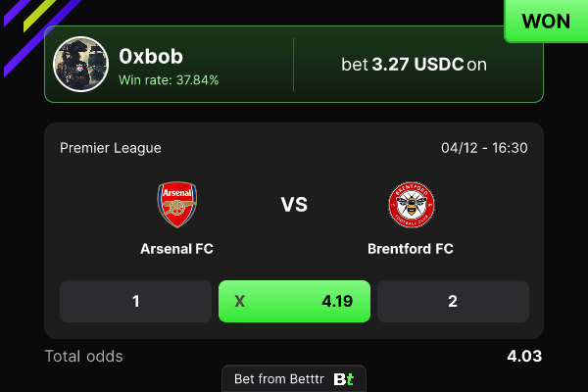Click the Arsenal FC team name
Image resolution: width=588 pixels, height=392 pixels.
[x=176, y=249]
